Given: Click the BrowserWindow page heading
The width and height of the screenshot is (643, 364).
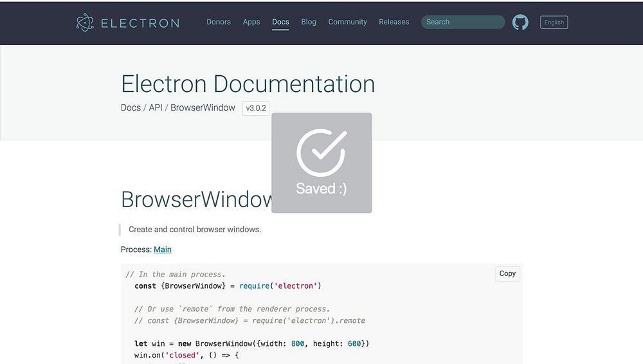Looking at the screenshot, I should [196, 199].
